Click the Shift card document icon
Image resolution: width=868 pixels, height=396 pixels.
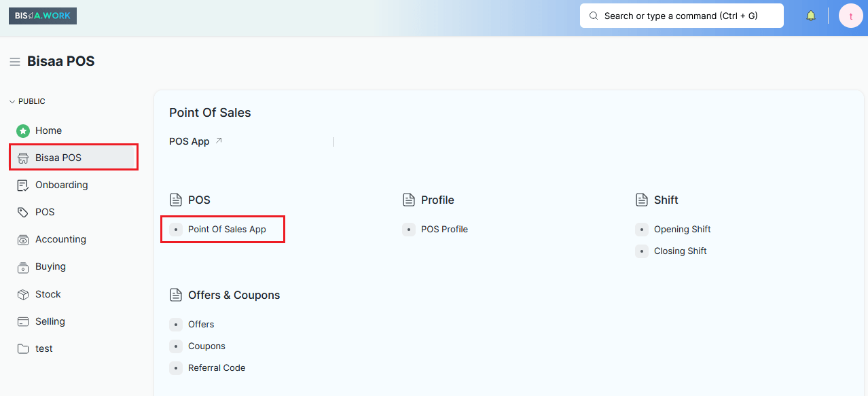click(642, 200)
